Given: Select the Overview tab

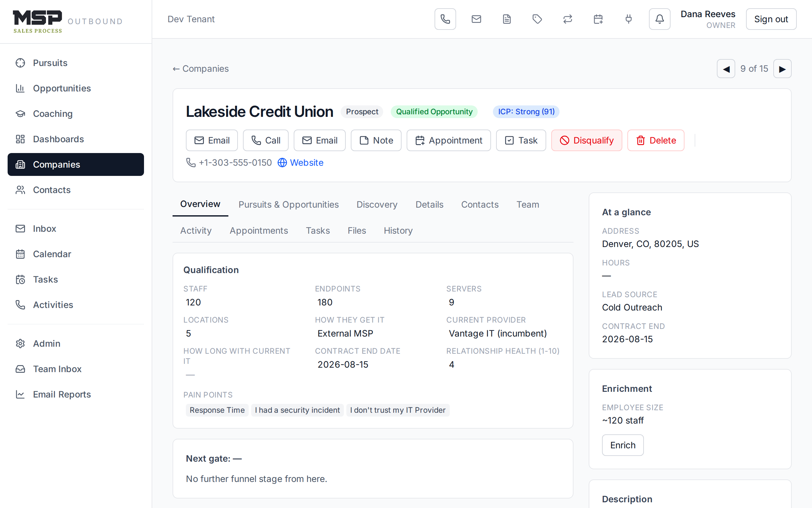Looking at the screenshot, I should coord(200,204).
